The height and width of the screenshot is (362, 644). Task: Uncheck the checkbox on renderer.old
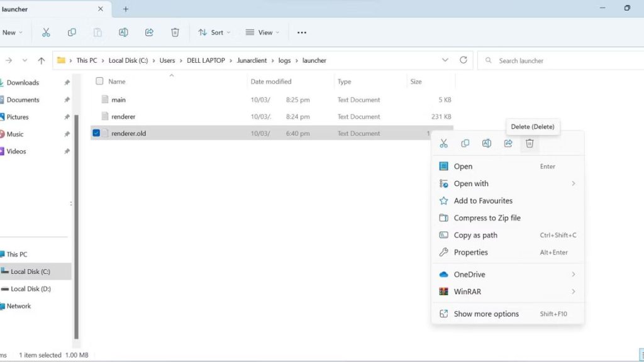[96, 133]
